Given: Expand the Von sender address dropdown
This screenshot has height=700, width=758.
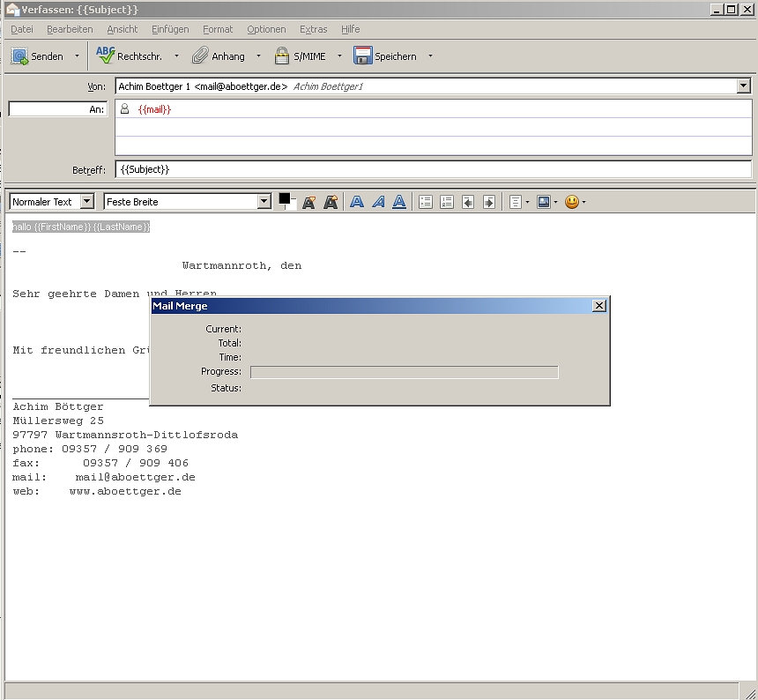Looking at the screenshot, I should (x=743, y=86).
